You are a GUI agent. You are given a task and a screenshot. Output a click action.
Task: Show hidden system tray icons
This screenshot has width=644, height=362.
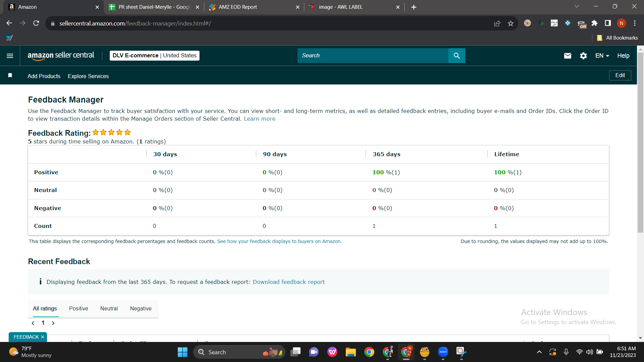539,352
